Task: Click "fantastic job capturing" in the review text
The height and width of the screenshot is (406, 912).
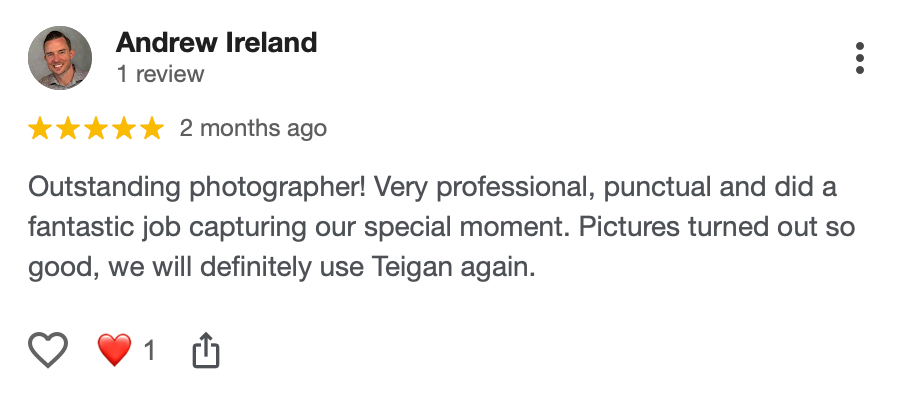Action: (x=167, y=228)
